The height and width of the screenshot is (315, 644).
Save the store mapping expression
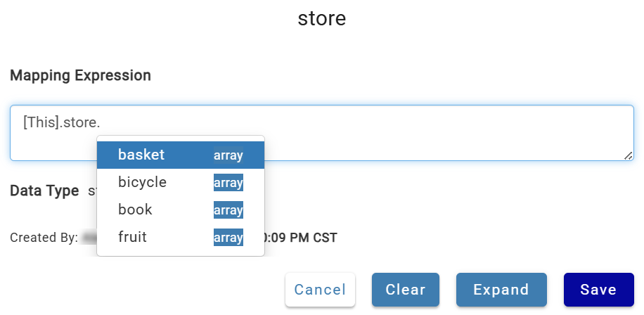(598, 290)
